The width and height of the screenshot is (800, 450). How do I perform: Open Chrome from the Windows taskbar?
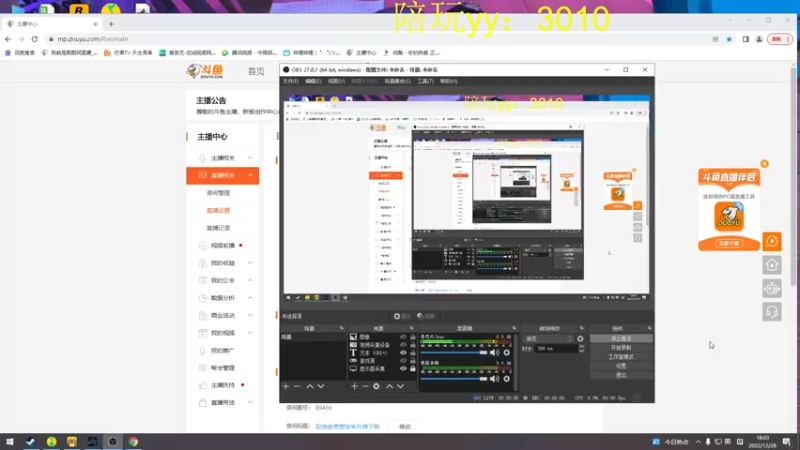pos(133,442)
